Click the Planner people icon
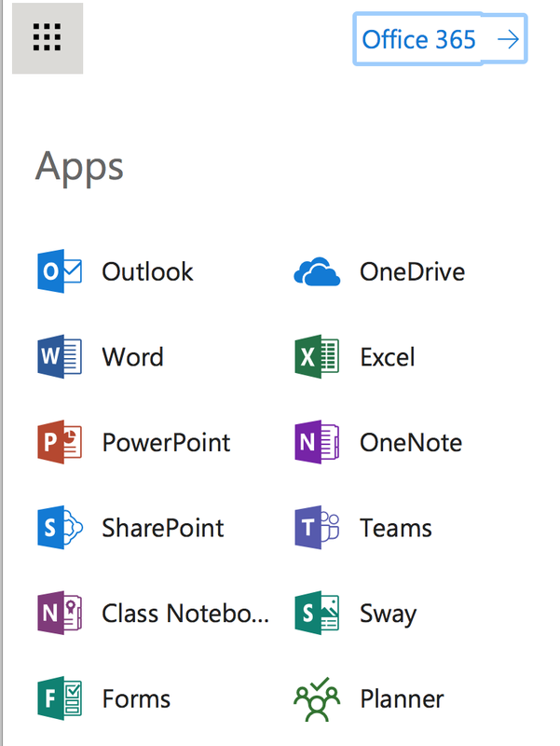560x746 pixels. coord(317,698)
